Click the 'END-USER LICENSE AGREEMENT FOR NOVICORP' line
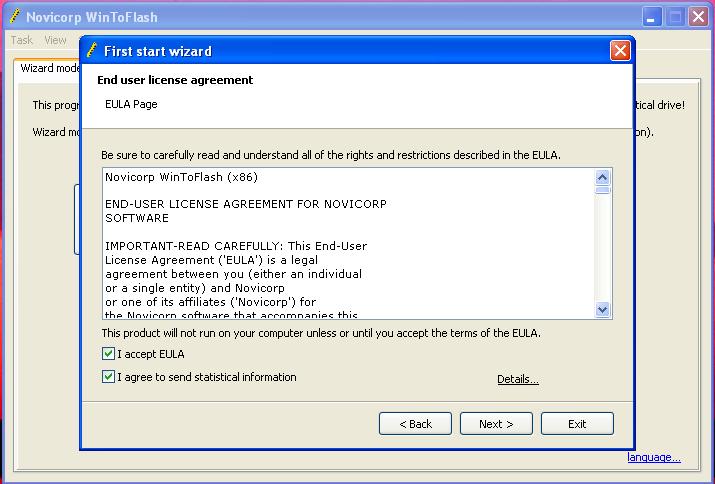 (x=246, y=204)
